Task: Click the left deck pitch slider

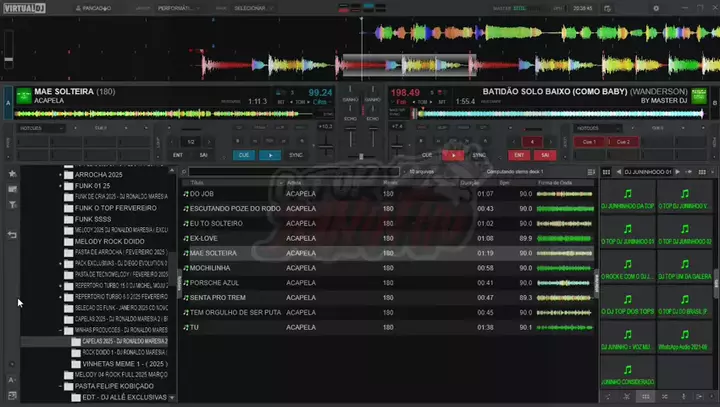Action: (x=326, y=147)
